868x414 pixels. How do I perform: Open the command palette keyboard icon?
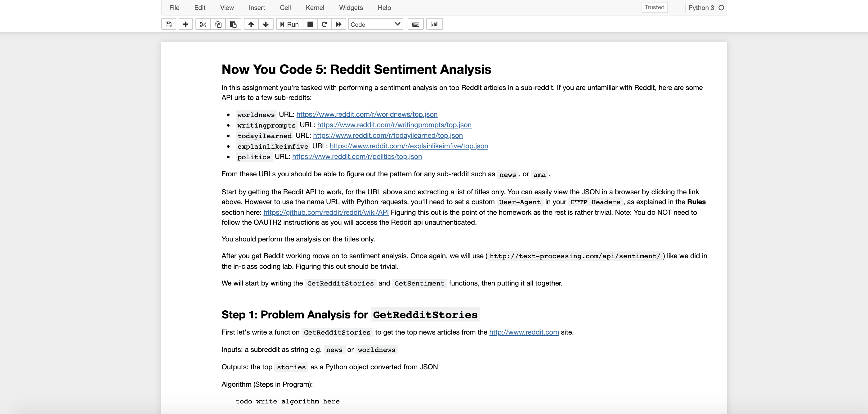(415, 24)
